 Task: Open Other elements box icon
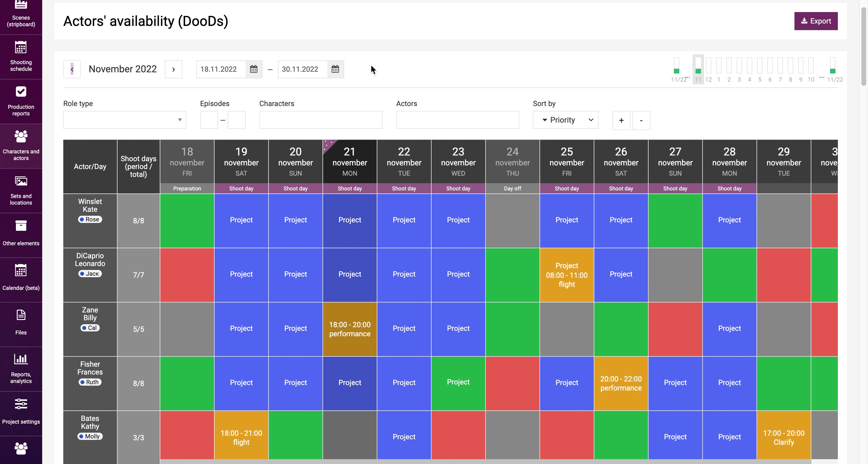click(x=21, y=226)
